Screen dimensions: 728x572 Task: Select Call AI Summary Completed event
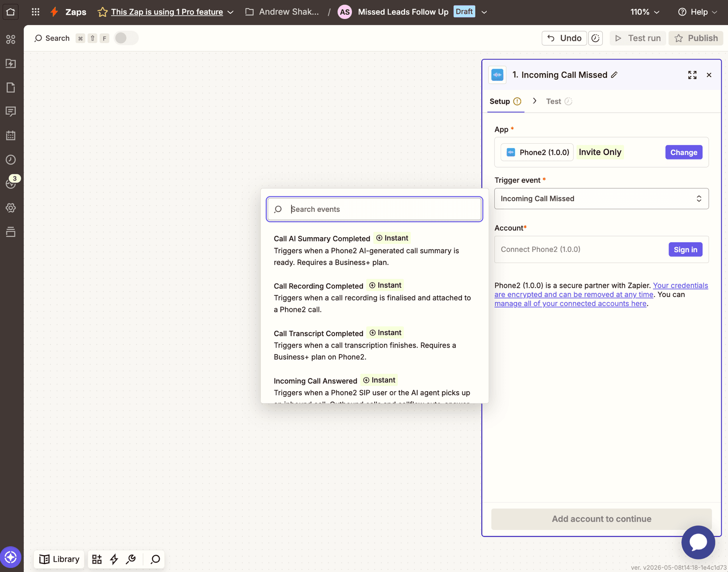click(x=374, y=250)
